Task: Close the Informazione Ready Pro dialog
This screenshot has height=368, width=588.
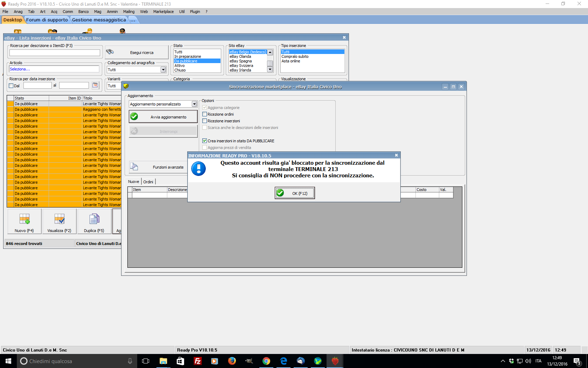Action: coord(396,155)
